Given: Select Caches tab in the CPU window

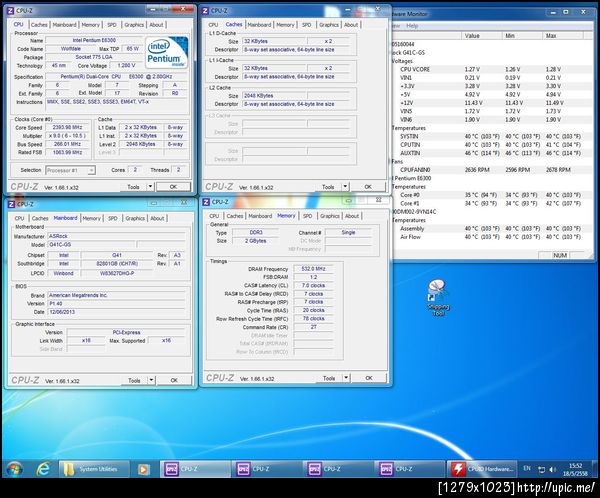Looking at the screenshot, I should coord(39,24).
